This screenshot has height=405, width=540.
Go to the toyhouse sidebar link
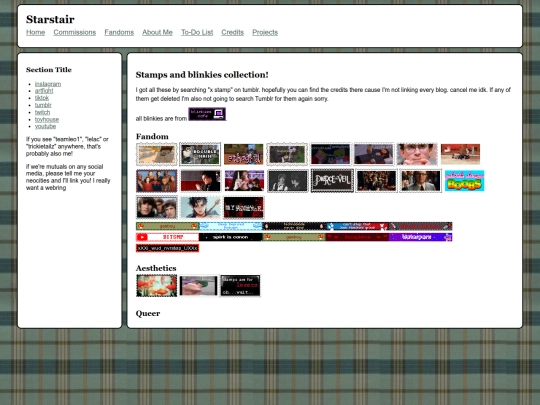tap(47, 120)
